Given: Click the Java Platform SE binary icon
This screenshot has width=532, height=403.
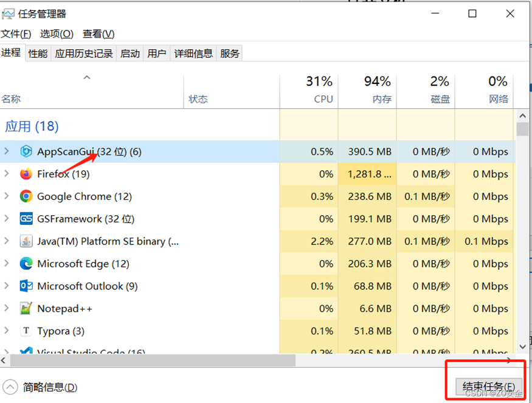Looking at the screenshot, I should click(26, 241).
